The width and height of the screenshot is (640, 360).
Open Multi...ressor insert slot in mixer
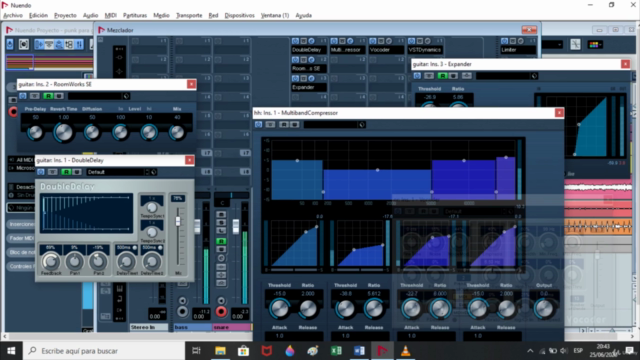[x=347, y=50]
